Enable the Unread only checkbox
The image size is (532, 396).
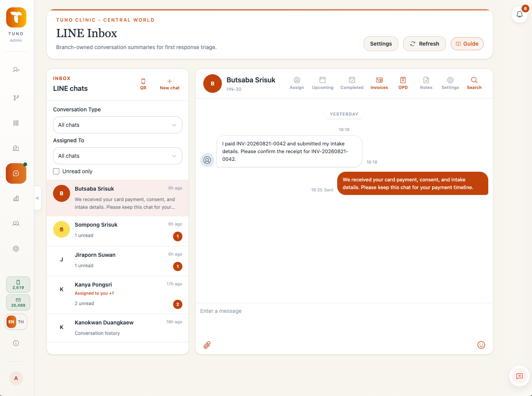tap(56, 171)
